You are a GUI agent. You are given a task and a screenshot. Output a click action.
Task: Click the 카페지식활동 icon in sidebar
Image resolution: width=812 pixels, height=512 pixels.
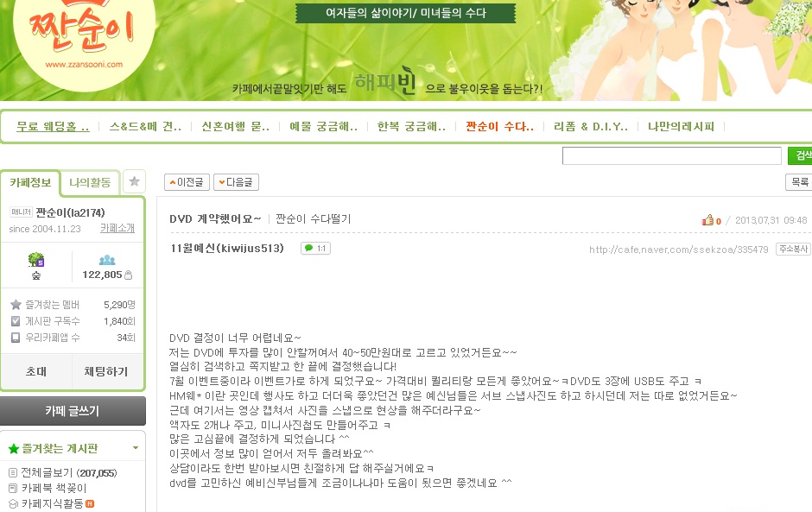(13, 503)
